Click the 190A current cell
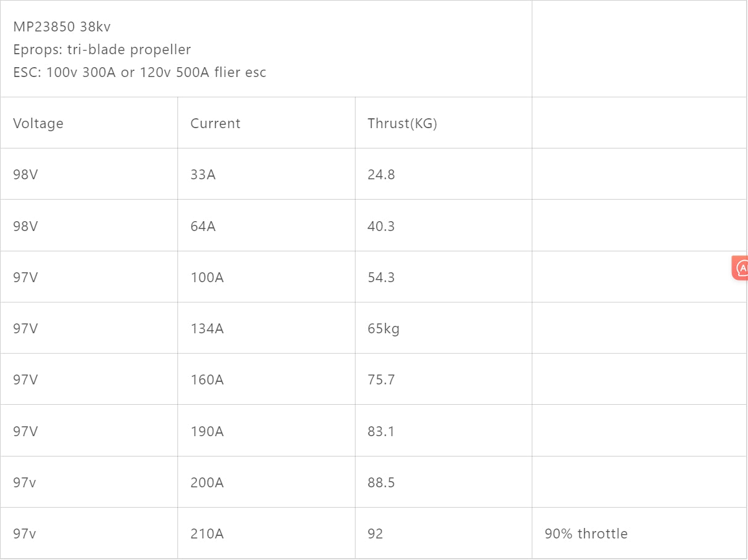Viewport: 748px width, 560px height. (266, 431)
